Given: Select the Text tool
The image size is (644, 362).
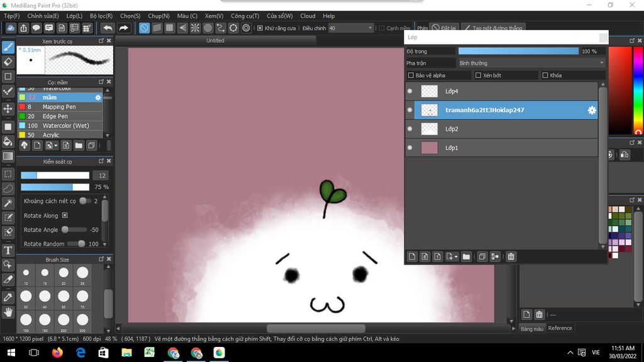Looking at the screenshot, I should click(8, 250).
